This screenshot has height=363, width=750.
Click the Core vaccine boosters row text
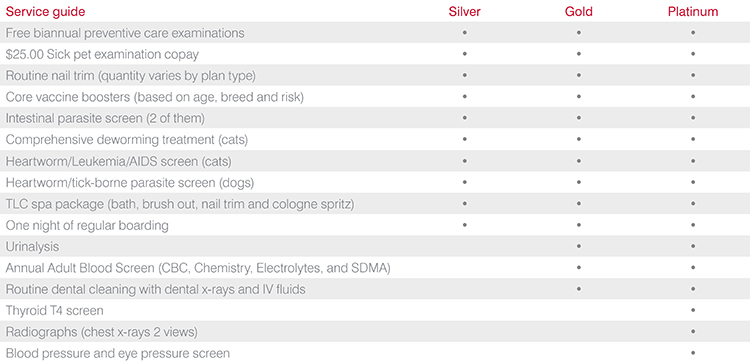click(154, 97)
